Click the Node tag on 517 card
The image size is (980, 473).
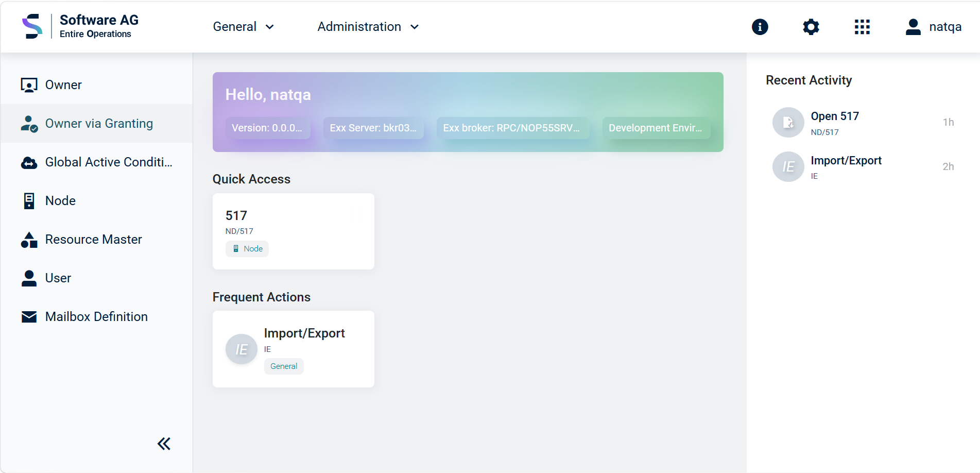click(247, 249)
